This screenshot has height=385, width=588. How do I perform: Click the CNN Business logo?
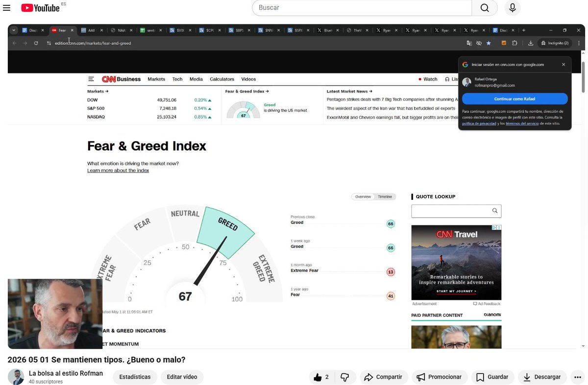(x=121, y=79)
